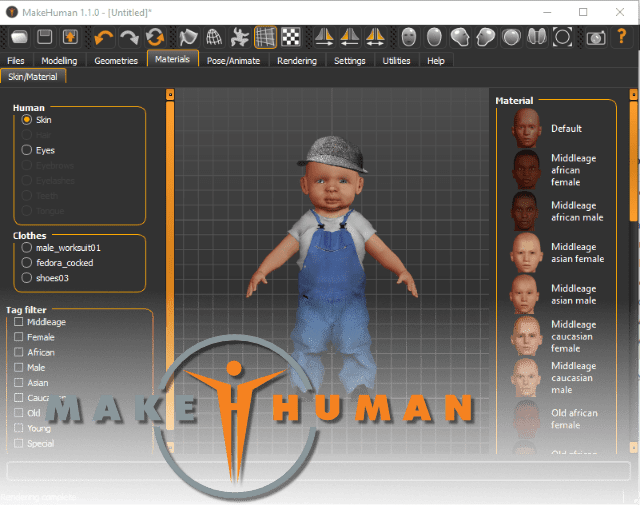Toggle the grid display icon

coord(265,38)
